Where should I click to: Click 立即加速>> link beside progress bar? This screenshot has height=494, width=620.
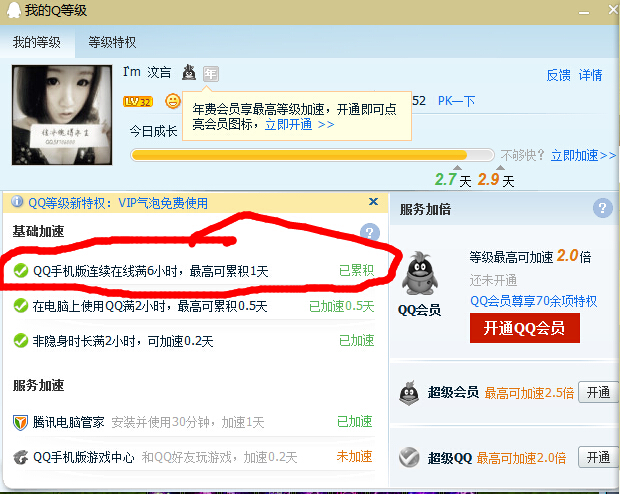[583, 155]
